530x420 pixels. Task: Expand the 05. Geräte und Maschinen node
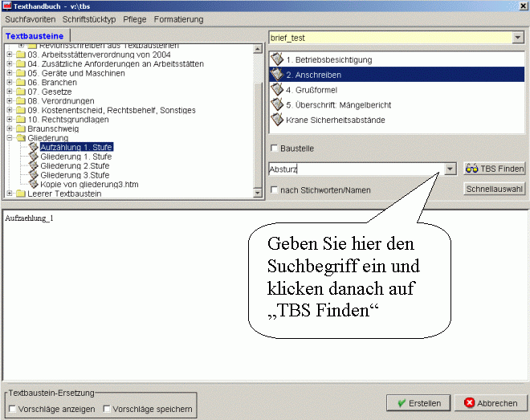pyautogui.click(x=10, y=72)
